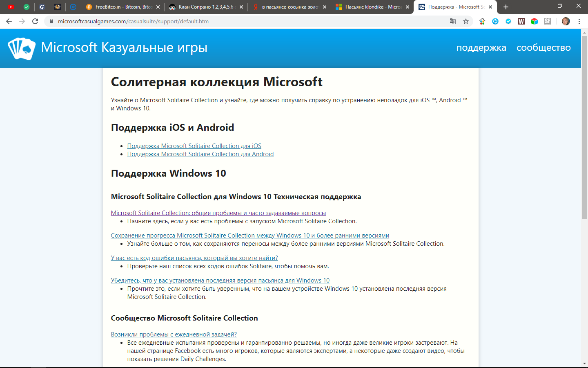Go back to previous page
This screenshot has height=368, width=588.
[x=9, y=21]
